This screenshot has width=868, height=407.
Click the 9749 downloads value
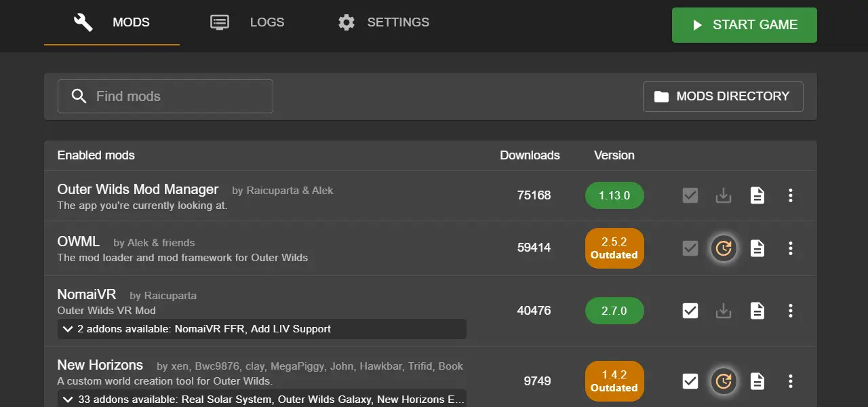pyautogui.click(x=537, y=381)
